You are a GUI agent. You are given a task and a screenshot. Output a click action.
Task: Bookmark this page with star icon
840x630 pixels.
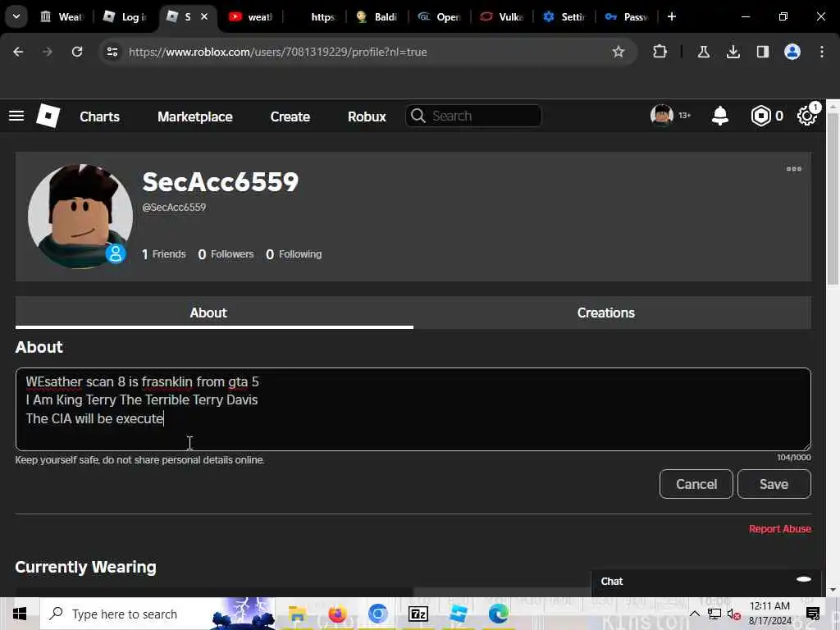[619, 52]
